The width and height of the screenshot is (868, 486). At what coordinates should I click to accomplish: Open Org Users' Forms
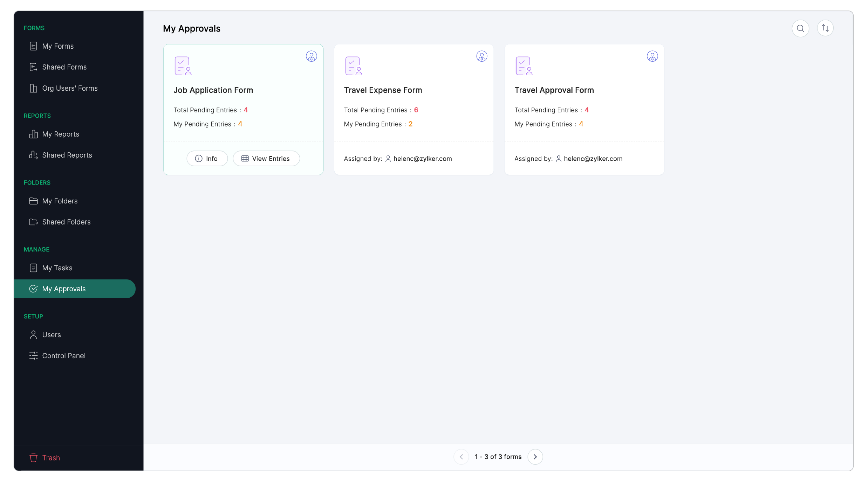[x=69, y=88]
